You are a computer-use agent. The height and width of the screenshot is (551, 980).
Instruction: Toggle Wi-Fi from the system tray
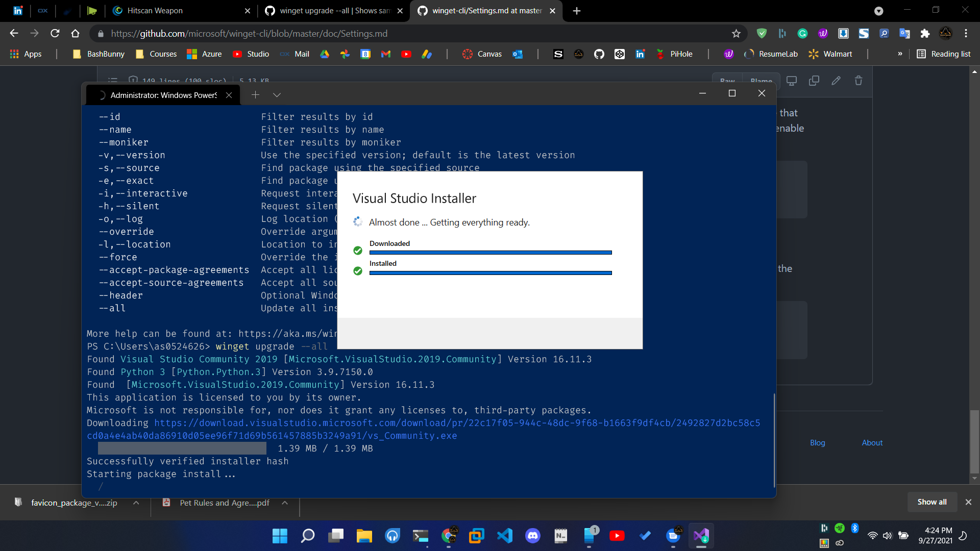click(873, 536)
